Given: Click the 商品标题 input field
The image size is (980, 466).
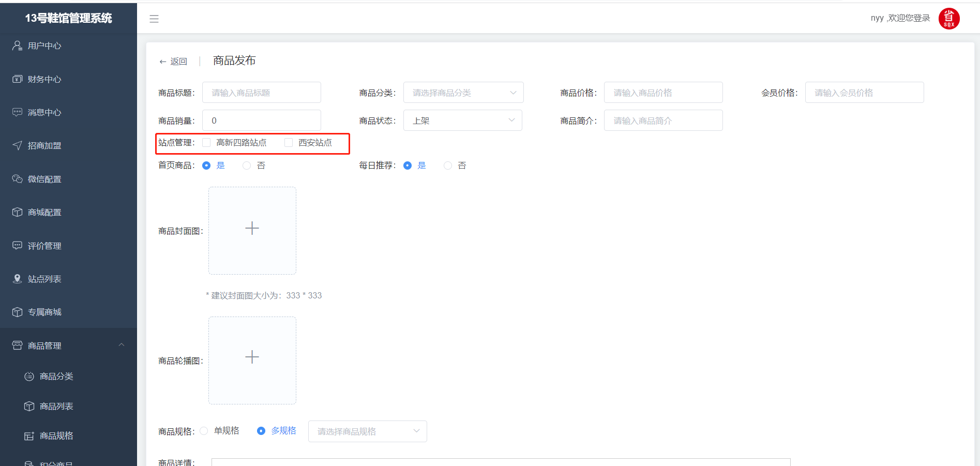Looking at the screenshot, I should click(261, 93).
